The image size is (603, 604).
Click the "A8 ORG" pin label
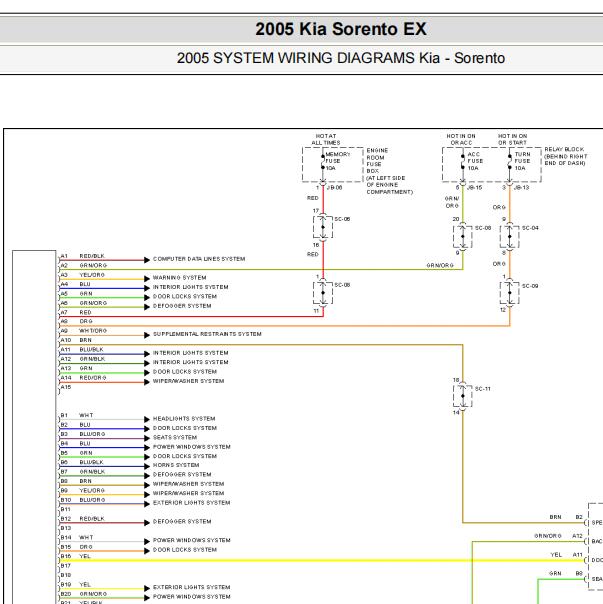point(76,321)
